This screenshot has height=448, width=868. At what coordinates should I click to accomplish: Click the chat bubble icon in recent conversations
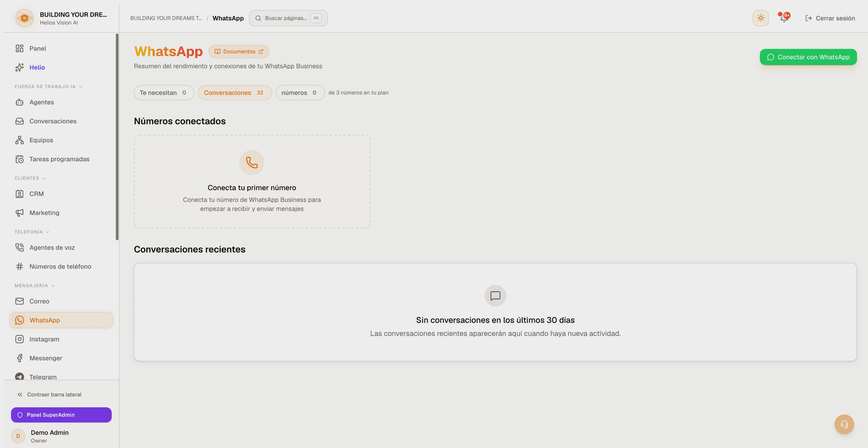tap(495, 296)
